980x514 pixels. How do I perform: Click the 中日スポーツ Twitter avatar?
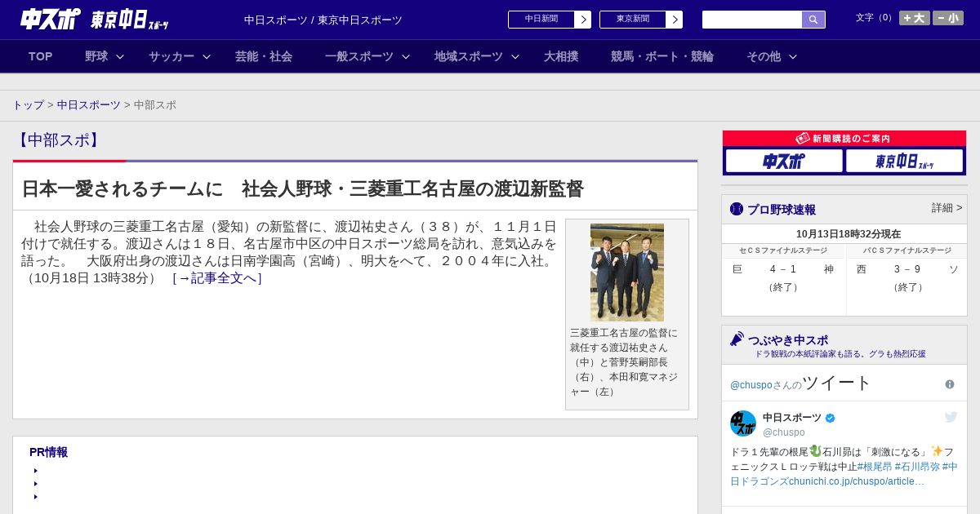(743, 423)
